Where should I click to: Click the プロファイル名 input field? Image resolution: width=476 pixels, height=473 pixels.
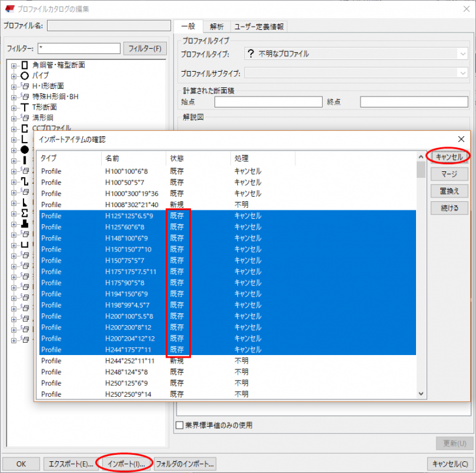point(109,25)
